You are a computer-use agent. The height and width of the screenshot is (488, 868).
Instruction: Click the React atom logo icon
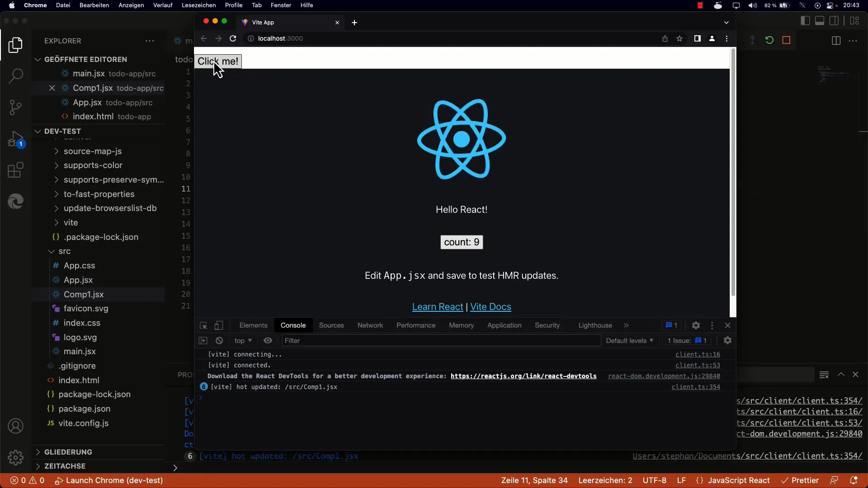click(x=462, y=140)
